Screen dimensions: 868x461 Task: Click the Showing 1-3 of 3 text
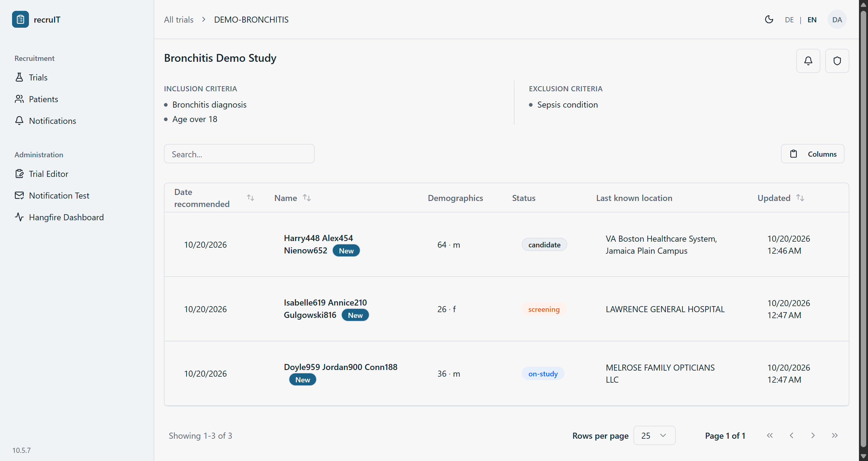[200, 435]
